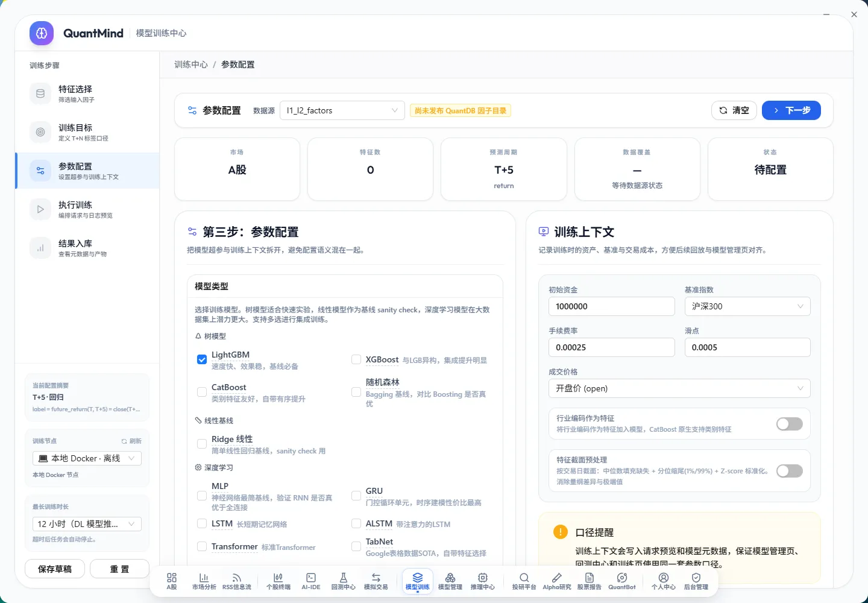Tick the Ridge 线性 checkbox
This screenshot has height=603, width=868.
click(202, 444)
